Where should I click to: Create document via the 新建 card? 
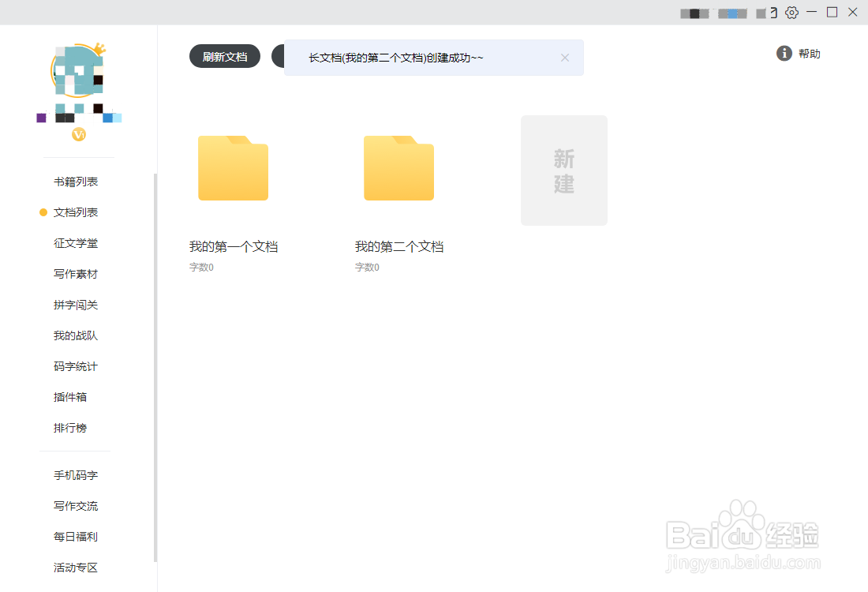(x=563, y=170)
